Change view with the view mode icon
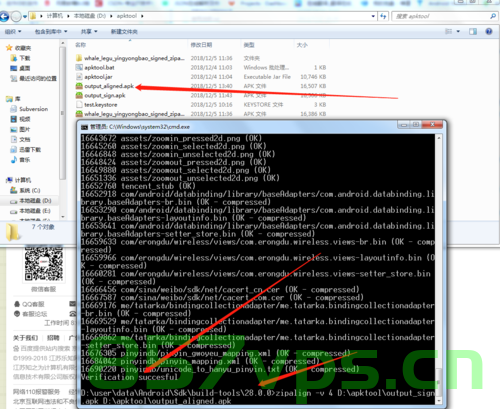 449,31
